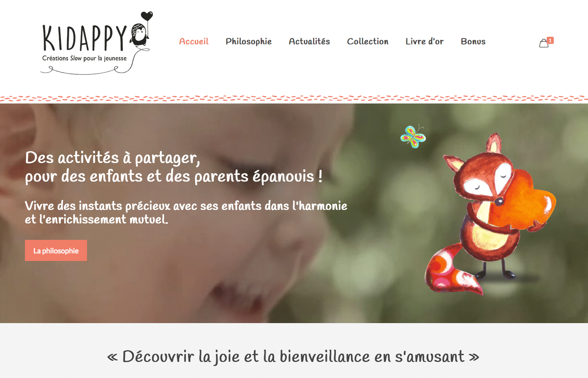Click the cart badge showing 1
The height and width of the screenshot is (378, 588).
(550, 41)
